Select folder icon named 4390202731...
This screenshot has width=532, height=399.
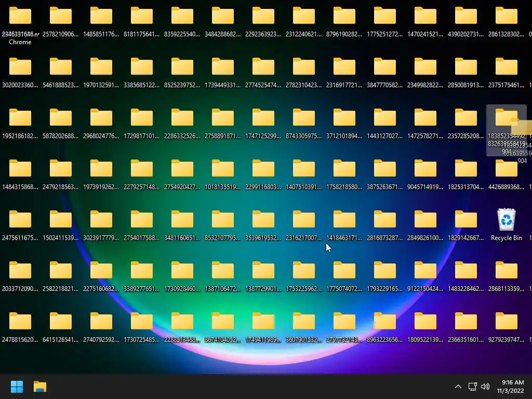tap(466, 16)
